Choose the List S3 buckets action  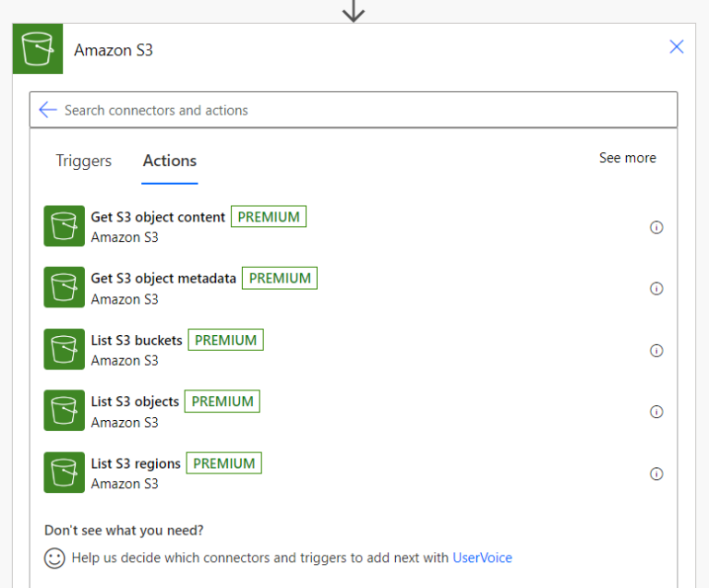(354, 349)
